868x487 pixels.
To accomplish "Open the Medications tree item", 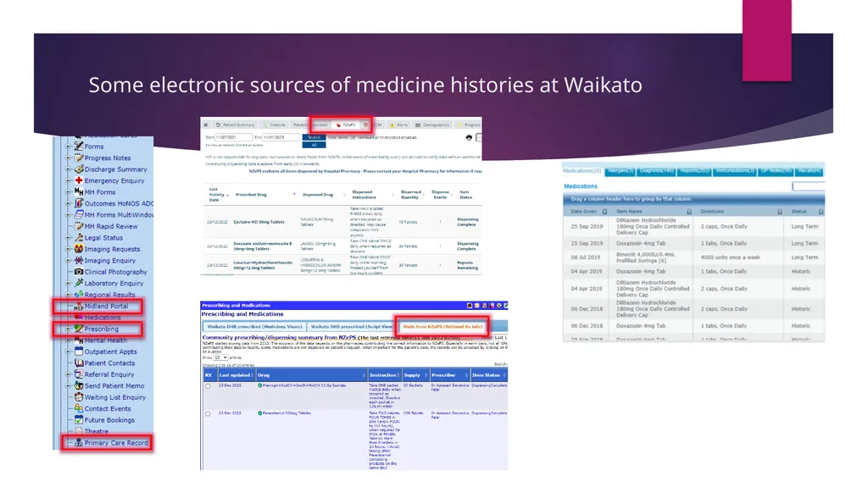I will [x=103, y=318].
